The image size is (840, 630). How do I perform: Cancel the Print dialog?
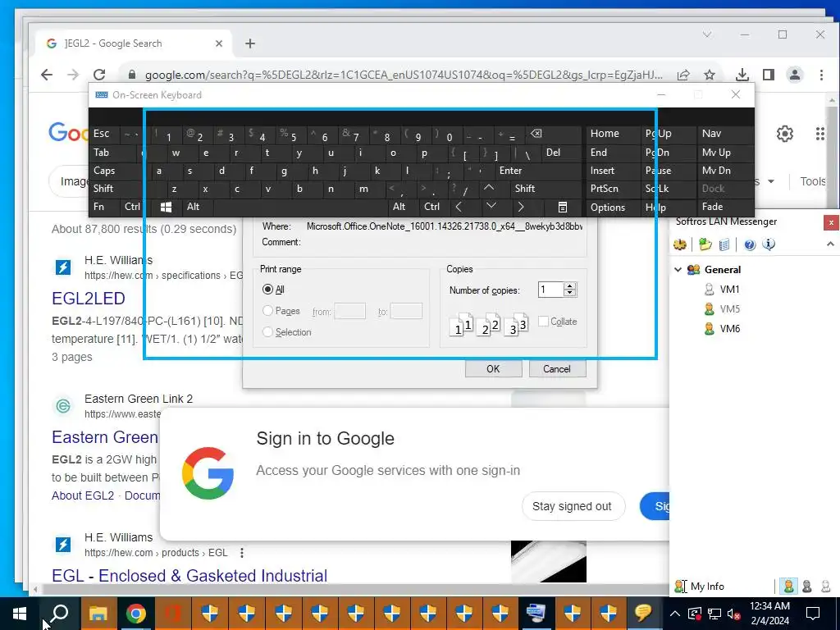coord(557,368)
